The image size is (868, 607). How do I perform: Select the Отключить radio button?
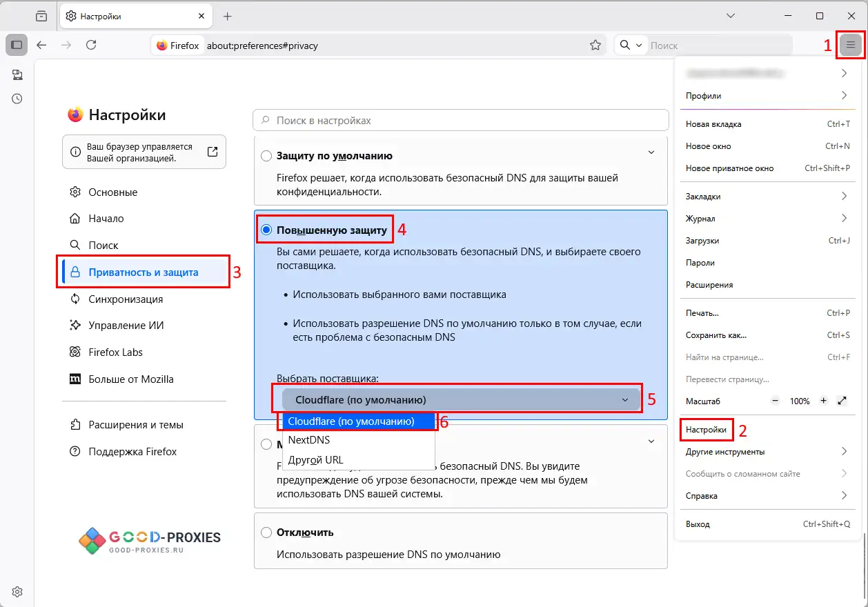[x=266, y=533]
